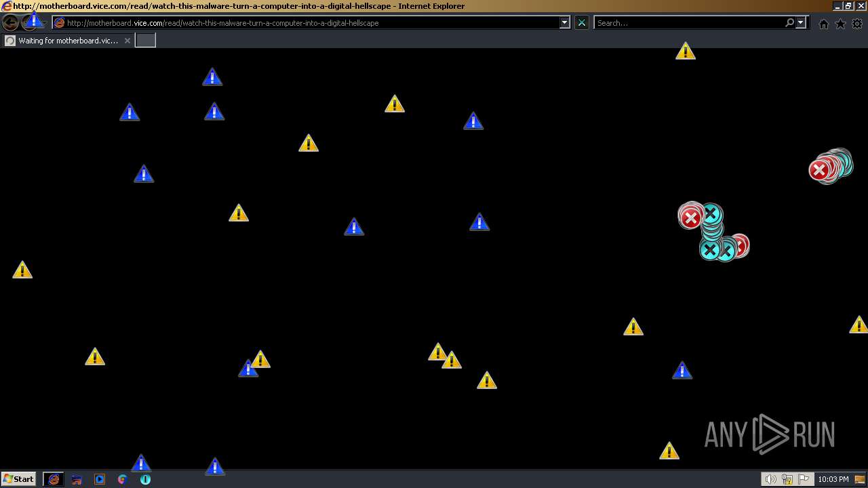Launch the Media Player taskbar icon
Screen dimensions: 868x488
click(100, 479)
